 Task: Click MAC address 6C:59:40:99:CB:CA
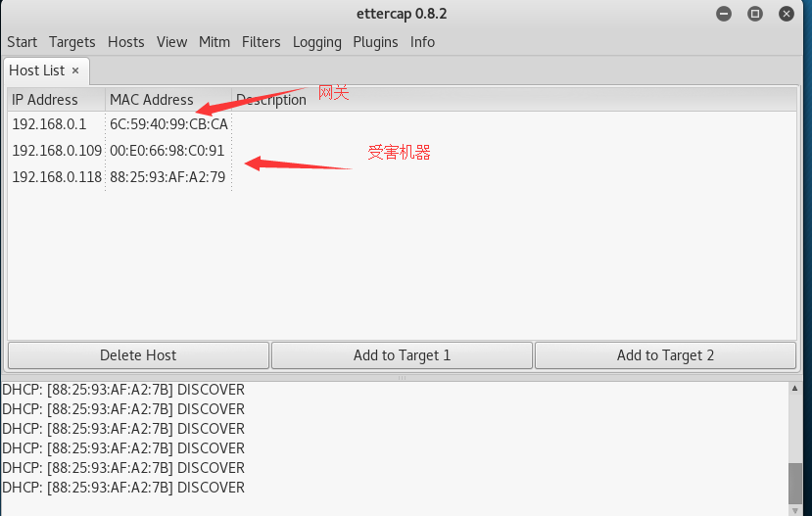[168, 124]
